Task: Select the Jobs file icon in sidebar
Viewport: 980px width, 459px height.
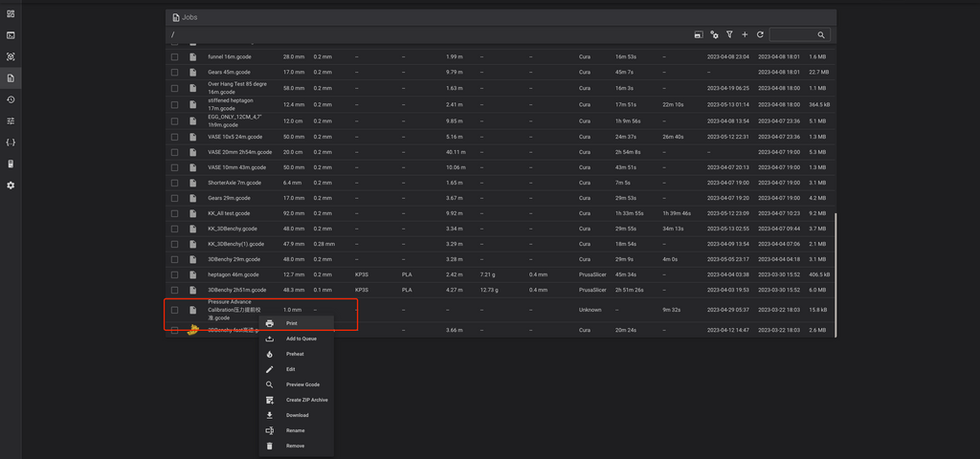Action: [10, 78]
